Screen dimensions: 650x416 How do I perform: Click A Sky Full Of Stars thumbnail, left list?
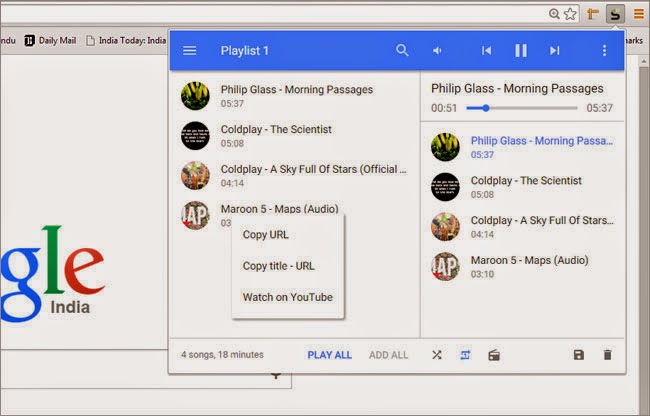195,175
